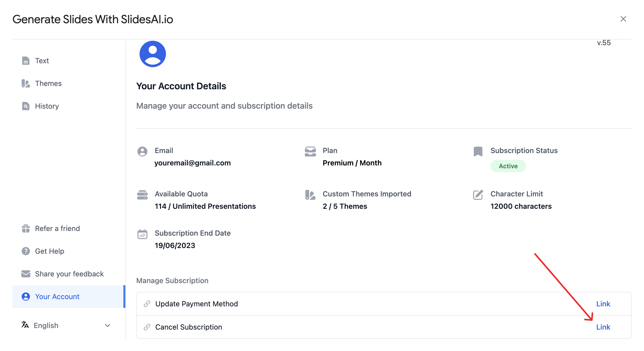Viewport: 644px width, 351px height.
Task: Click the Get Help question mark icon
Action: point(26,251)
